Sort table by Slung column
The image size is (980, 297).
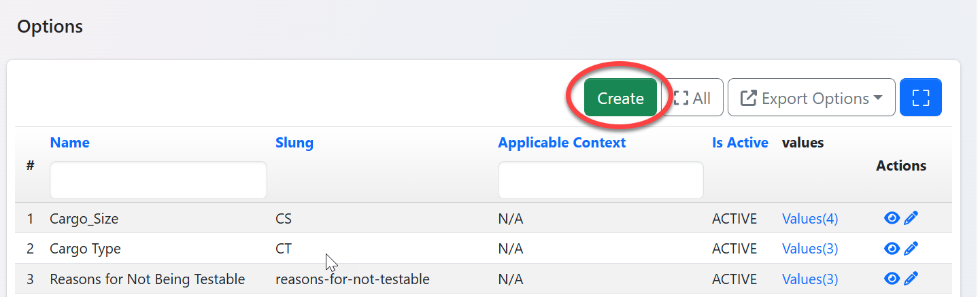tap(294, 143)
